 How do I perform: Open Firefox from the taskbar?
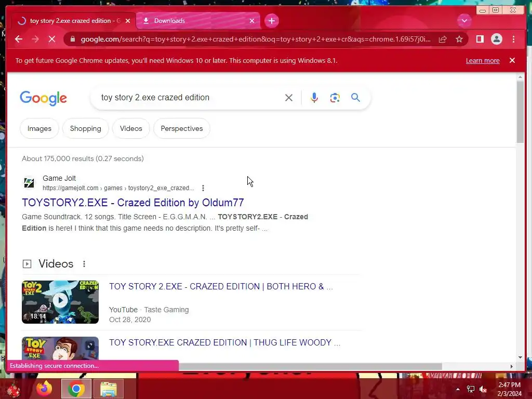(45, 389)
